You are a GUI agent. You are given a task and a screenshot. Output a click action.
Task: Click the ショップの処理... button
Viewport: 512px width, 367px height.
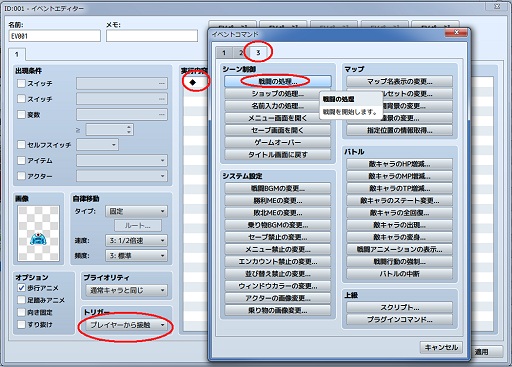tap(278, 94)
